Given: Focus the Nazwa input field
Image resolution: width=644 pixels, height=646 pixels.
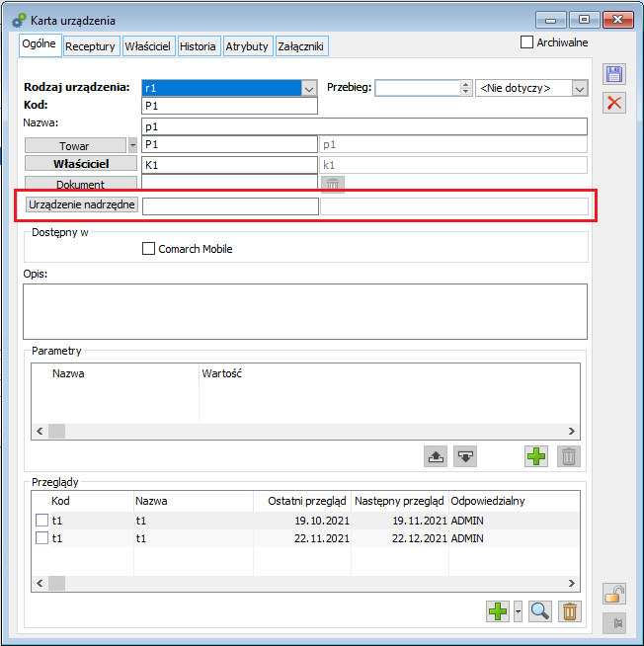Looking at the screenshot, I should tap(364, 126).
